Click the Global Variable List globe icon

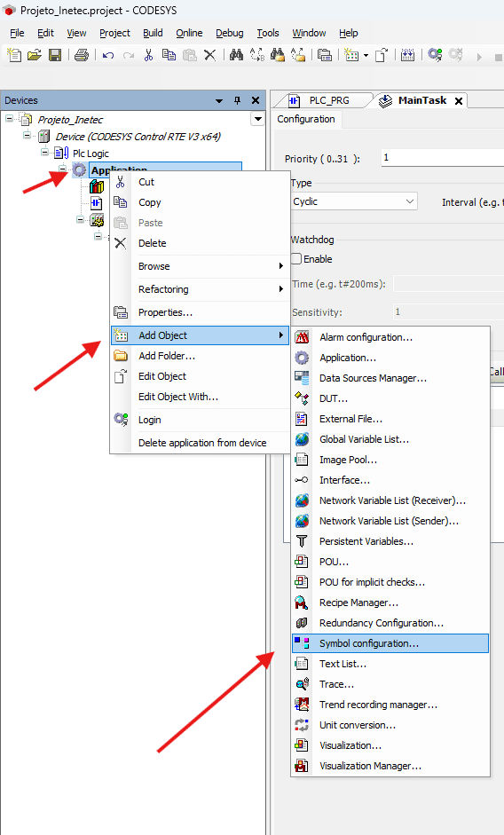302,439
